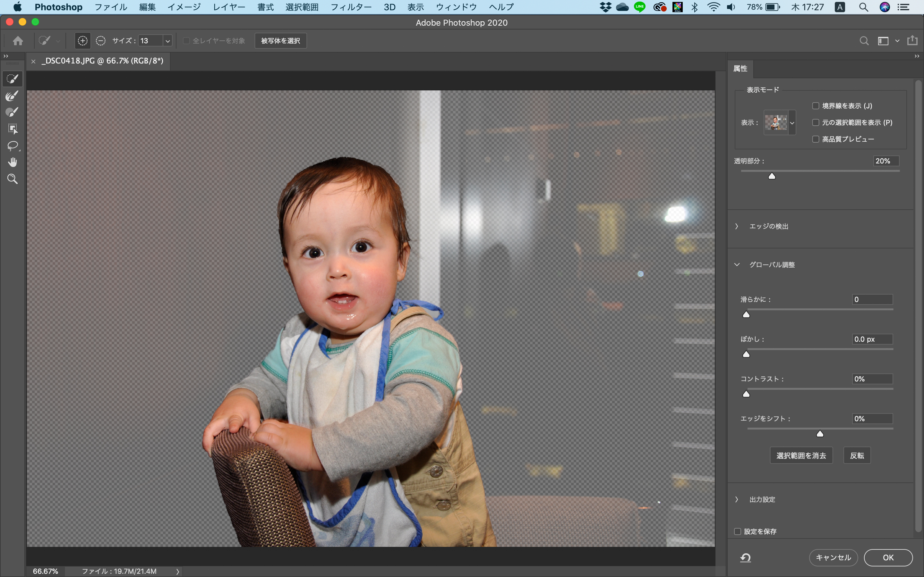Click the 反転 button
924x577 pixels.
[857, 455]
